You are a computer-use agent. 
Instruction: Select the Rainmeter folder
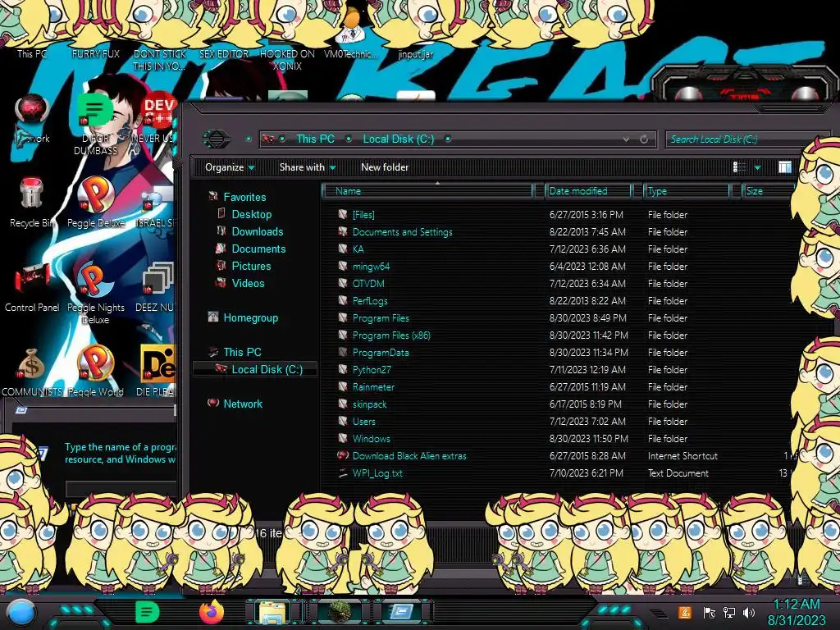coord(373,387)
